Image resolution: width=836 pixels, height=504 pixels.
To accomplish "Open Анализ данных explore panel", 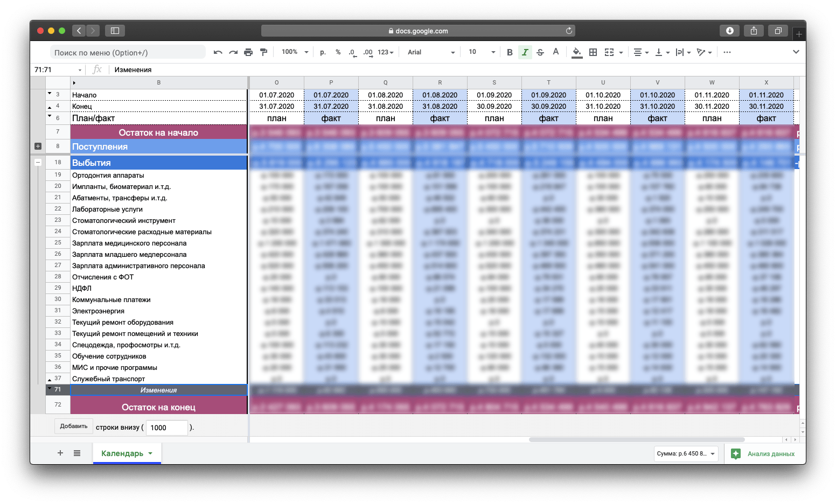I will pos(765,454).
